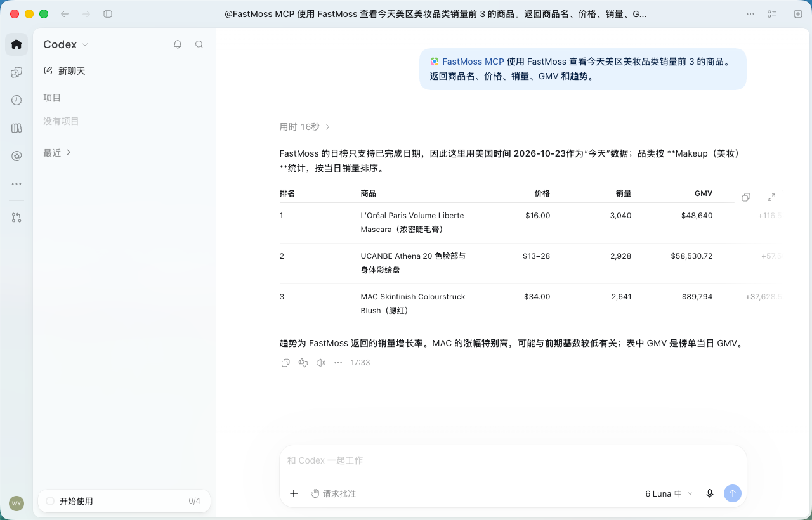This screenshot has height=520, width=812.
Task: Select the 商品 column header
Action: [x=369, y=193]
